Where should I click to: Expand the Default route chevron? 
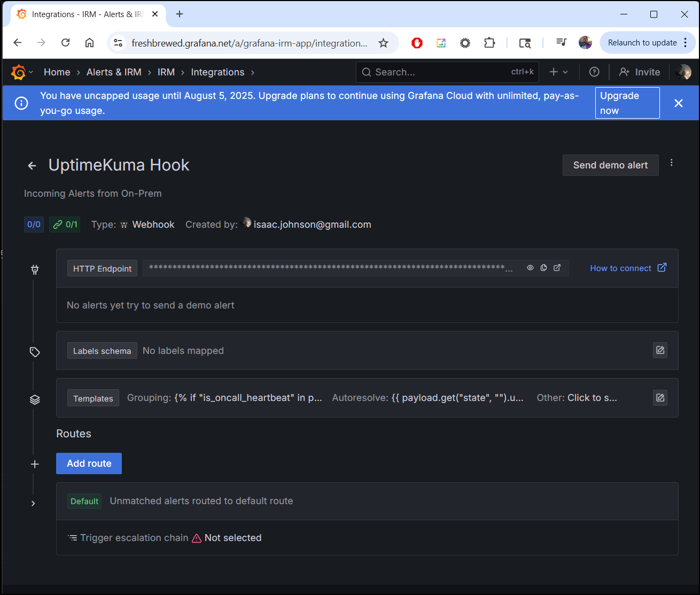point(33,503)
